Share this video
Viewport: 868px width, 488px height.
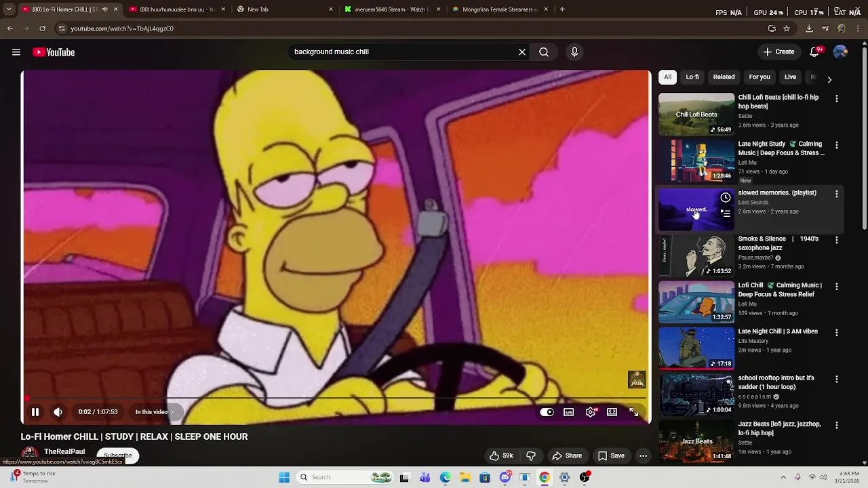coord(567,456)
